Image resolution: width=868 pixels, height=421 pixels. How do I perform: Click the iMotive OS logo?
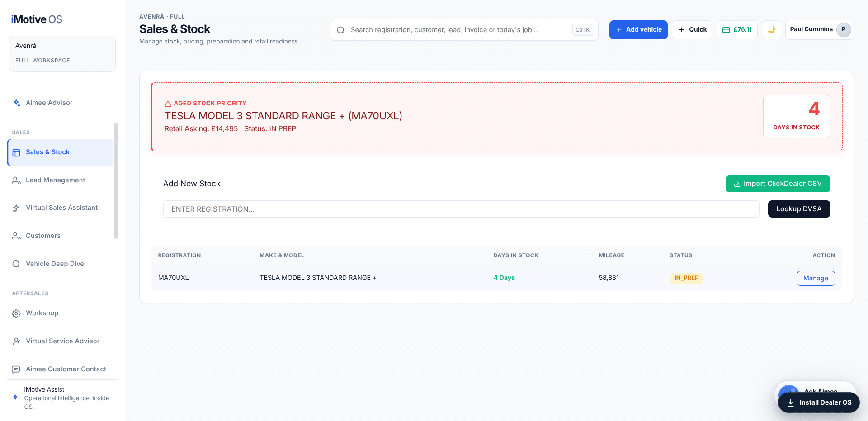(37, 19)
